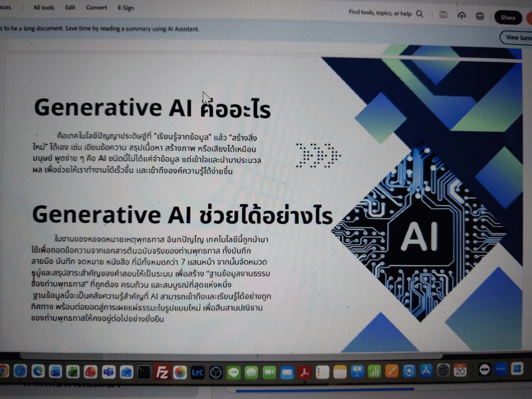The height and width of the screenshot is (399, 532).
Task: Open the Photos app in dock
Action: 180,372
